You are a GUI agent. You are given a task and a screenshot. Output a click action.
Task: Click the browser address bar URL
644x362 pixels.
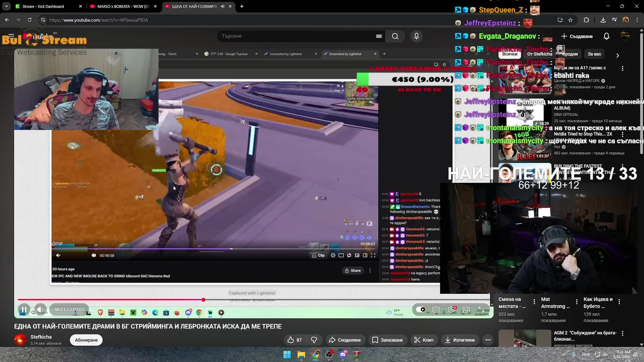[x=99, y=20]
